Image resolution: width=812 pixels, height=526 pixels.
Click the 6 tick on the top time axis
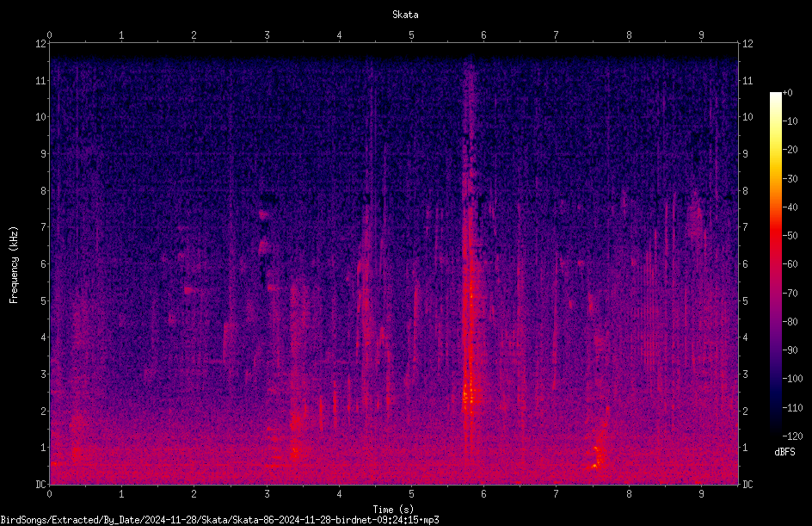coord(483,35)
